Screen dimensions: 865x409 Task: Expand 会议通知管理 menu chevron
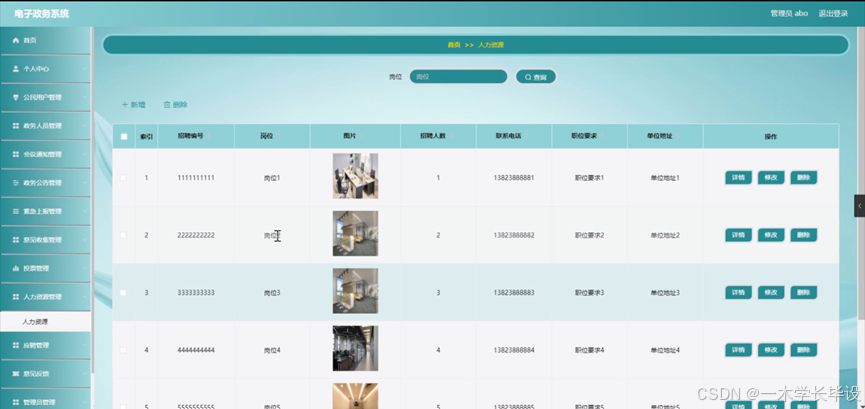(84, 155)
